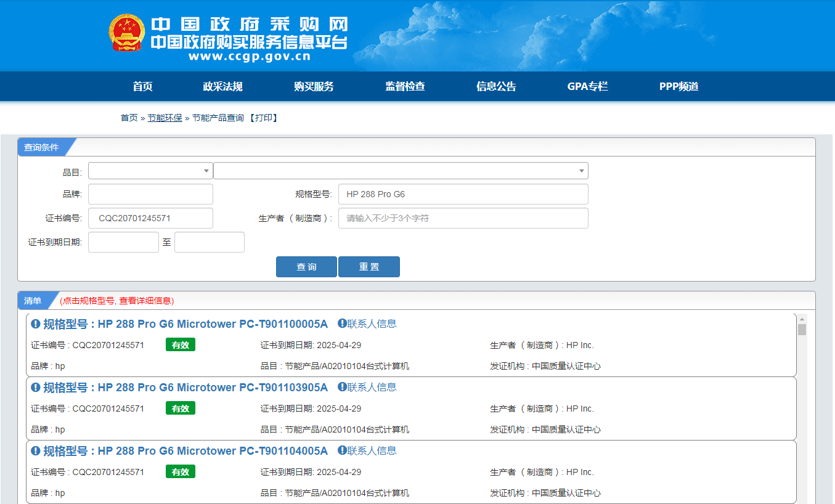835x504 pixels.
Task: Click red hint 点击规格型号, 查看详细信息
Action: 117,301
